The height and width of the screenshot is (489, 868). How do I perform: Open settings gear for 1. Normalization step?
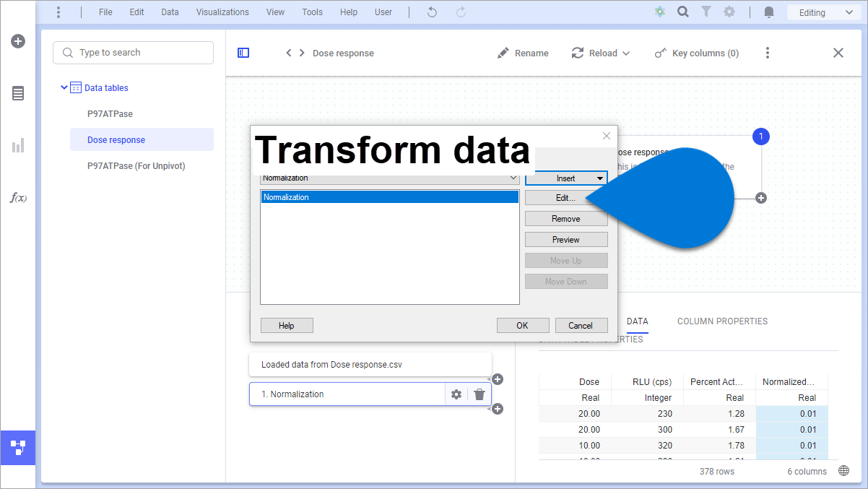coord(456,394)
